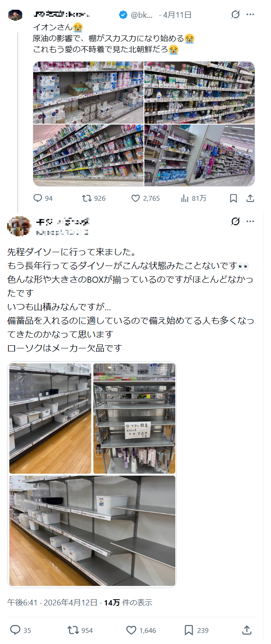Share the Daiso tweet from bottom bar

[247, 630]
